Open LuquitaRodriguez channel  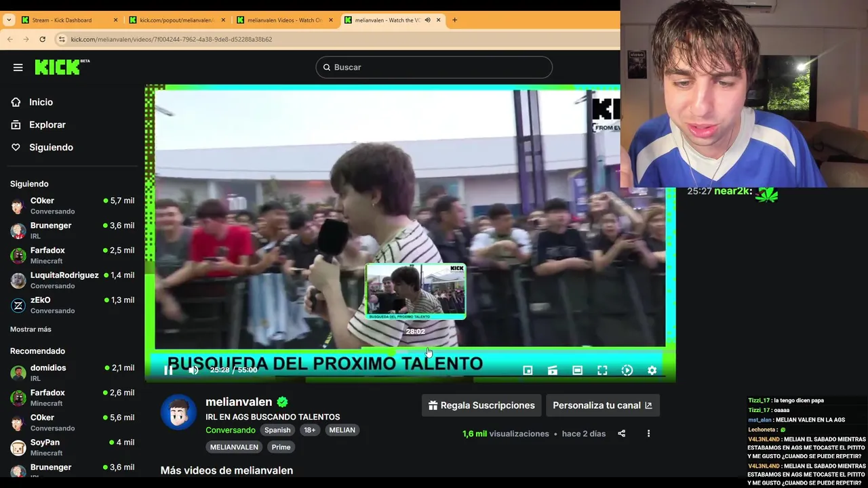pos(71,280)
